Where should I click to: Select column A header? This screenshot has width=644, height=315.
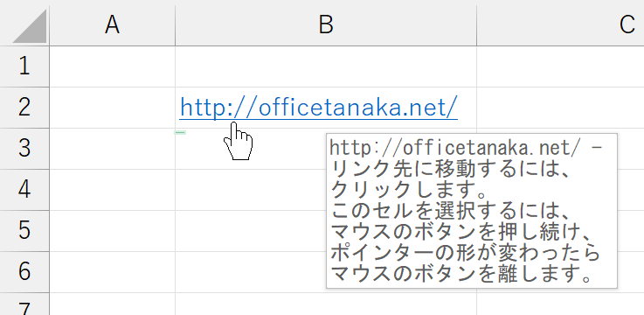[112, 25]
